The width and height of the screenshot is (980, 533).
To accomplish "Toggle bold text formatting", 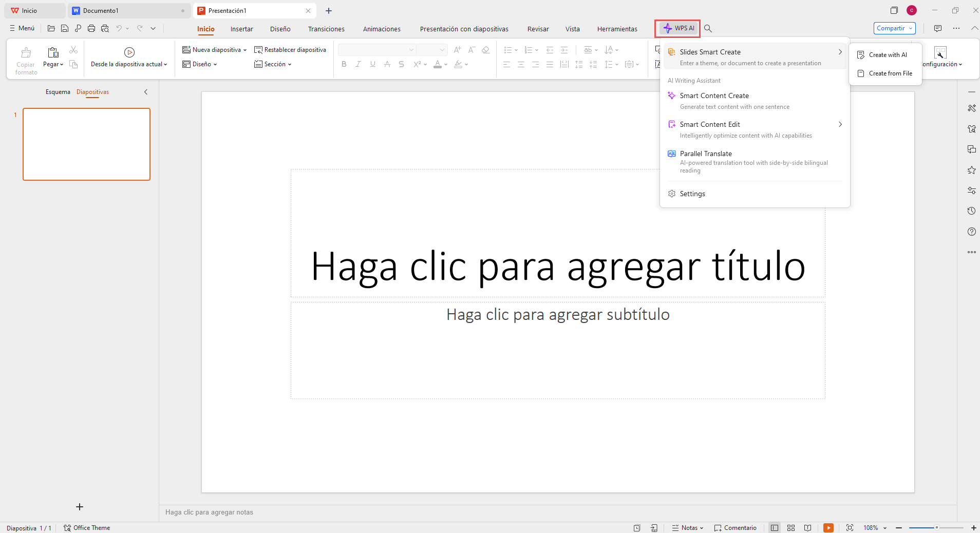I will click(344, 64).
